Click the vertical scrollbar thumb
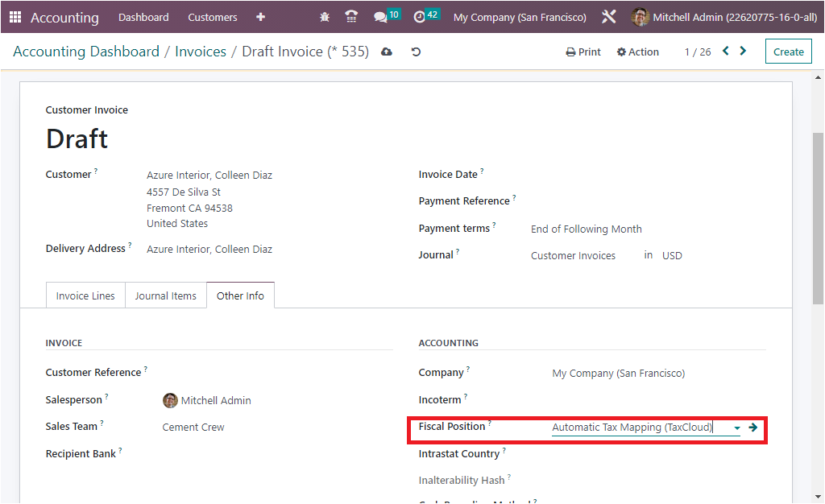The width and height of the screenshot is (825, 504). pyautogui.click(x=818, y=218)
